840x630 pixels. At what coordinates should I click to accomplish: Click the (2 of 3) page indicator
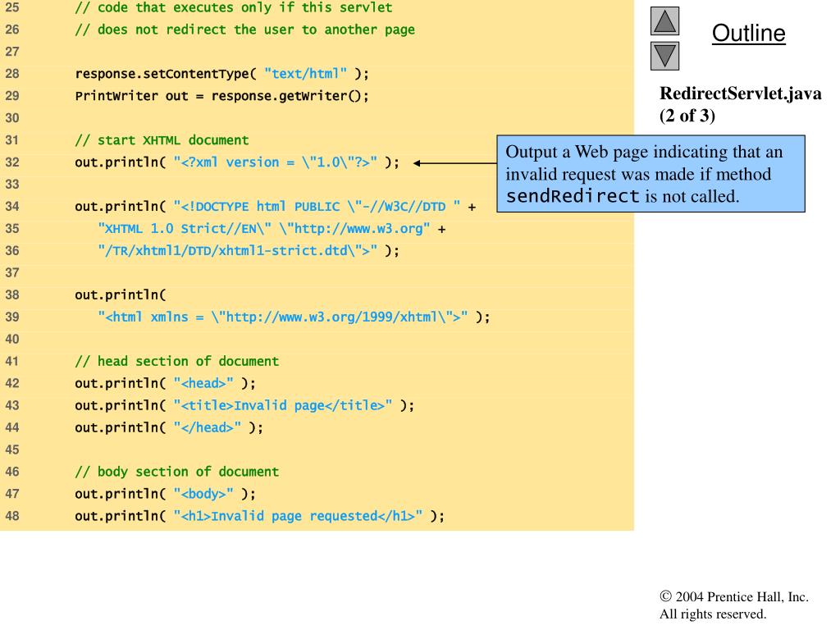click(687, 116)
